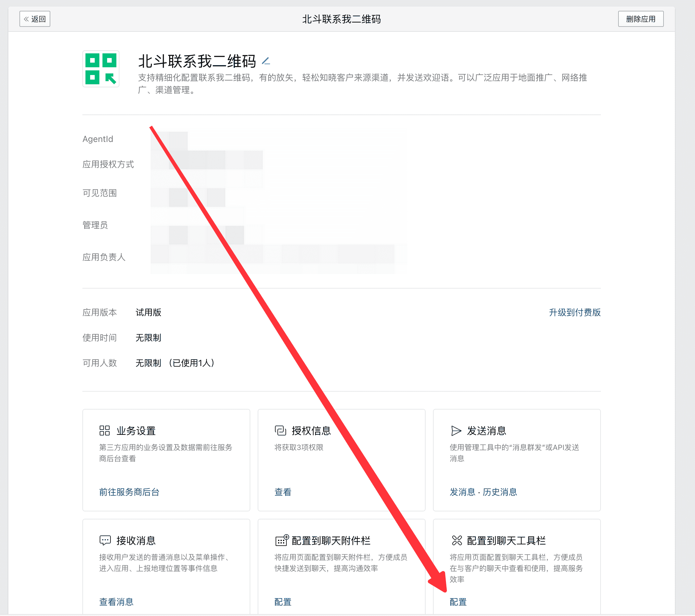Click the 查看消息 link
Image resolution: width=695 pixels, height=616 pixels.
point(116,601)
